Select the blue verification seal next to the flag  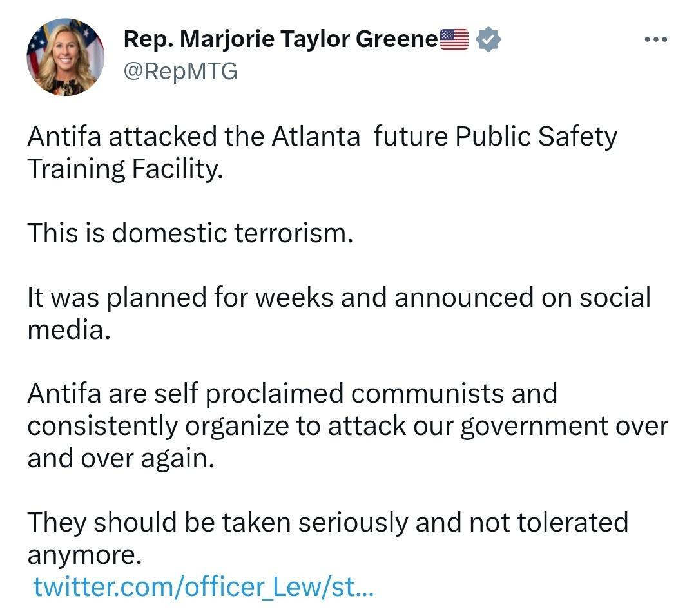coord(487,39)
